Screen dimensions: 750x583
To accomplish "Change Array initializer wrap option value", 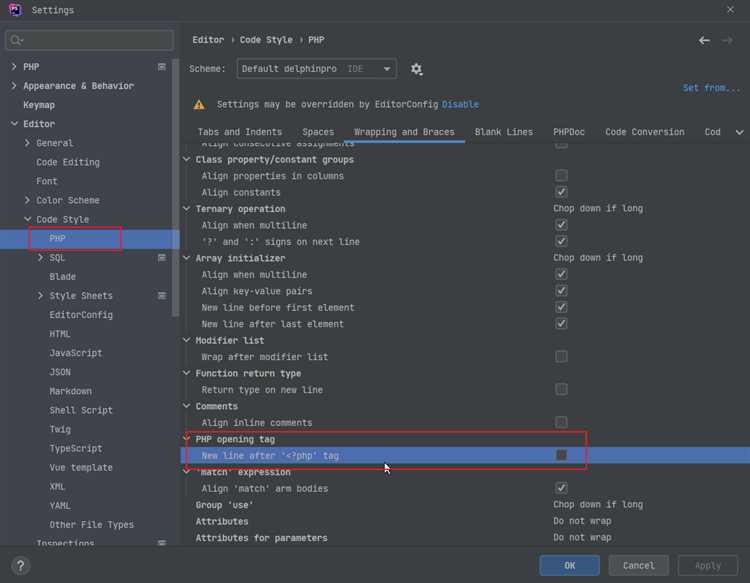I will point(598,258).
